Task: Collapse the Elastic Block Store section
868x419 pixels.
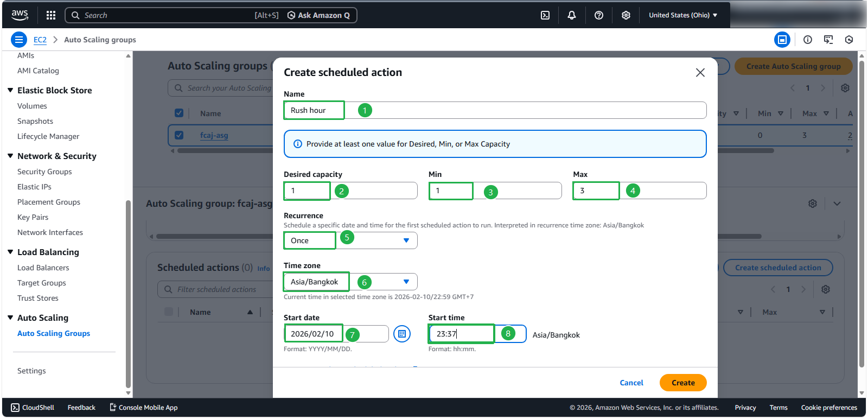Action: click(x=10, y=90)
